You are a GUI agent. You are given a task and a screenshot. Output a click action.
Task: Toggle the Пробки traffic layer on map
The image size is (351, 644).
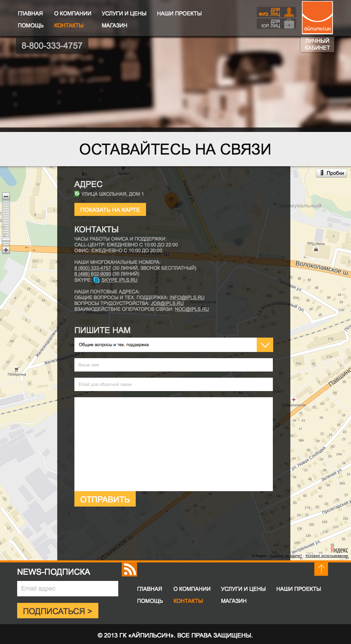pos(331,173)
